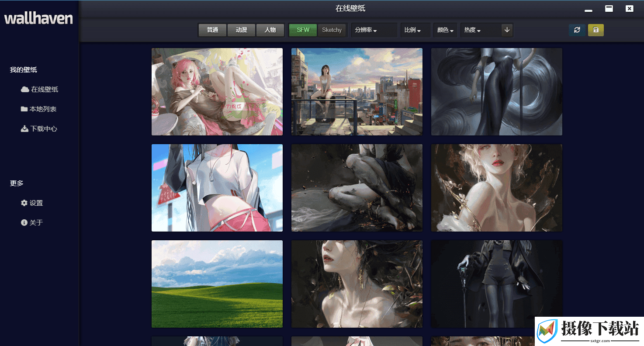Open the blonde woman red lips wallpaper
Viewport: 644px width, 346px height.
pos(497,188)
